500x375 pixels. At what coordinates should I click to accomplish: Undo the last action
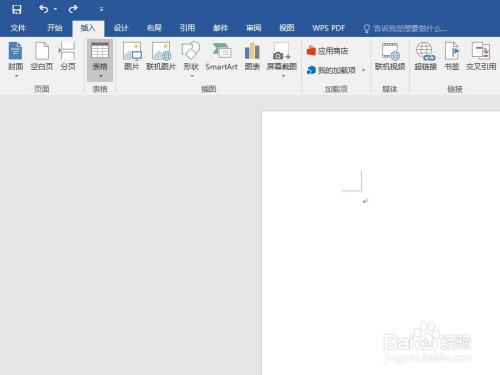pyautogui.click(x=44, y=9)
